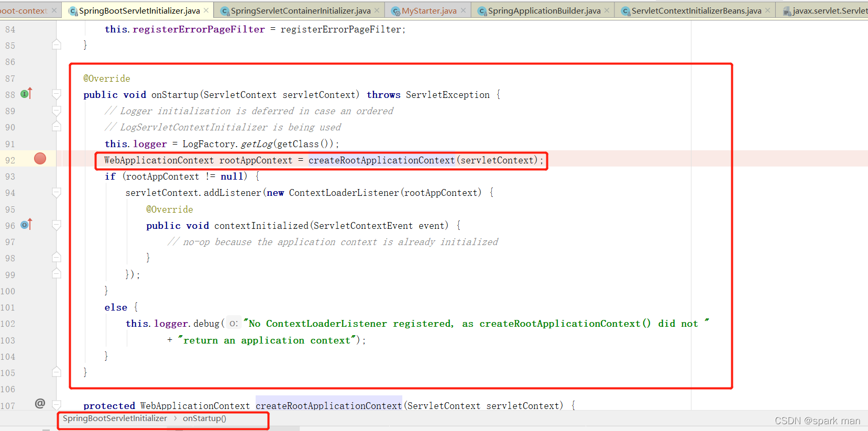Click the @Override annotation on line 95
Viewport: 868px width, 431px height.
coord(170,209)
